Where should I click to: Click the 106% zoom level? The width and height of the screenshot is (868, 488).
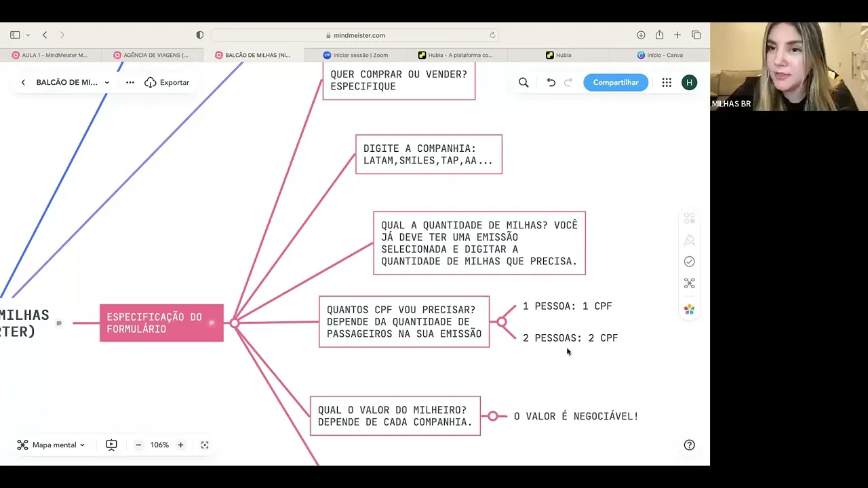tap(159, 445)
